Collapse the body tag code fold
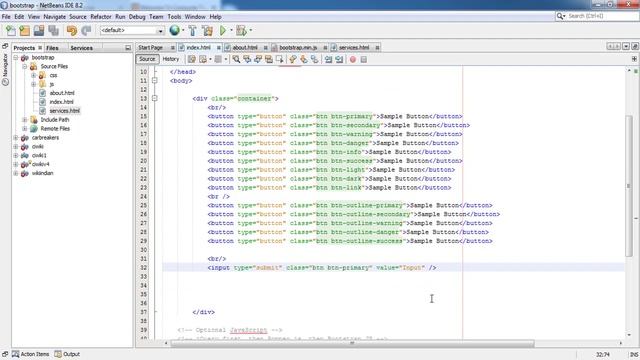 point(155,80)
